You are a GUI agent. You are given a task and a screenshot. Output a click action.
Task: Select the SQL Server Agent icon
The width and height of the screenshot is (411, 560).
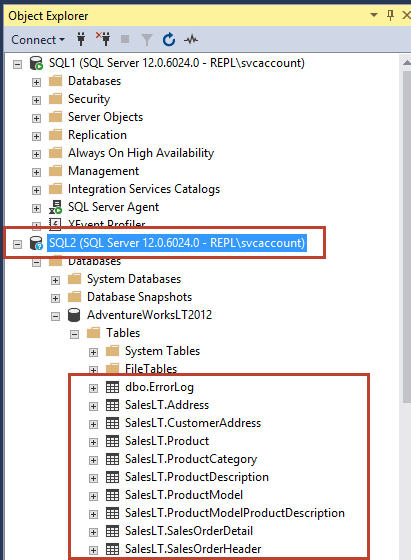pos(55,207)
